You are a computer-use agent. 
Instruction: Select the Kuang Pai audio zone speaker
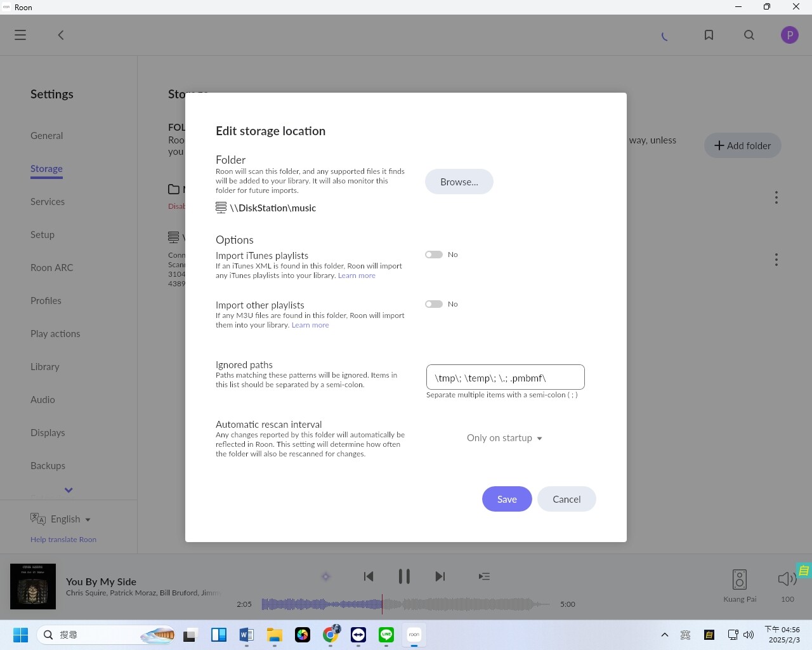[x=740, y=580]
